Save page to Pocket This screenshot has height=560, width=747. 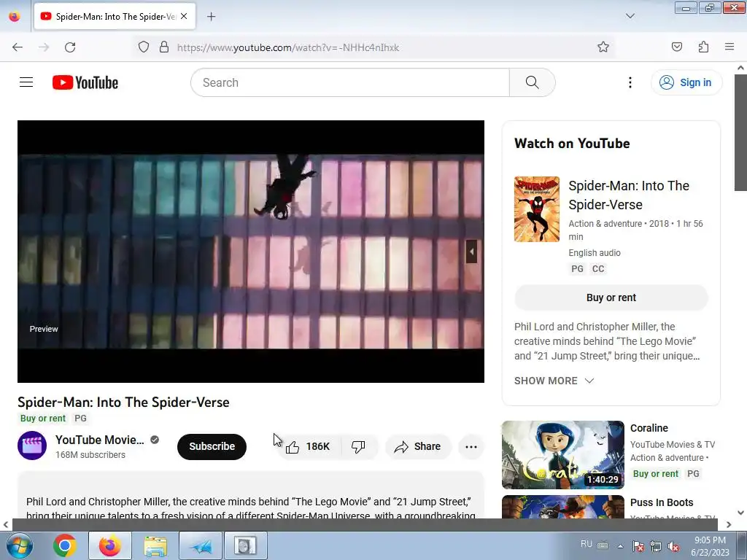click(676, 47)
